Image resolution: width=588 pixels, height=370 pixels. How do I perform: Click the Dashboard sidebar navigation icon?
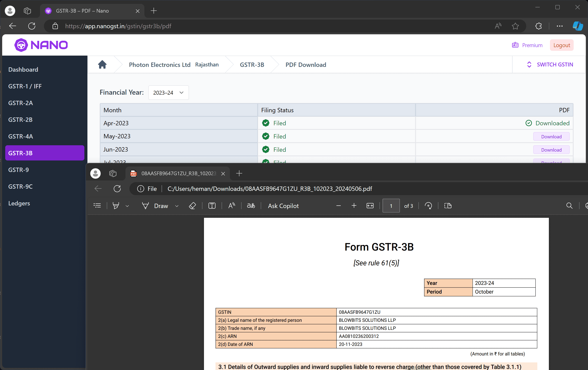(23, 69)
